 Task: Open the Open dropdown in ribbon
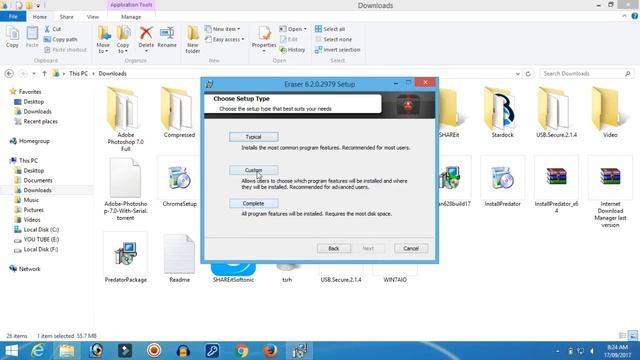point(293,29)
